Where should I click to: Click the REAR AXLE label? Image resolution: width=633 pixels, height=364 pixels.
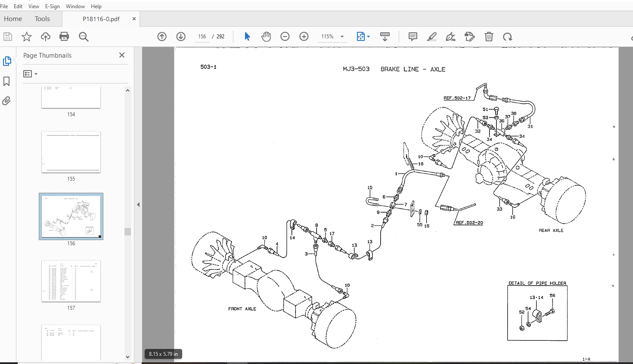(551, 231)
